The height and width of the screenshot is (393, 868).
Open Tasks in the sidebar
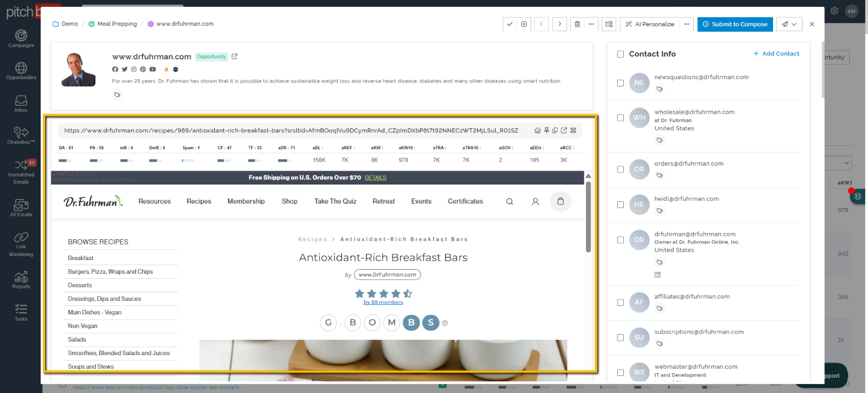tap(21, 312)
